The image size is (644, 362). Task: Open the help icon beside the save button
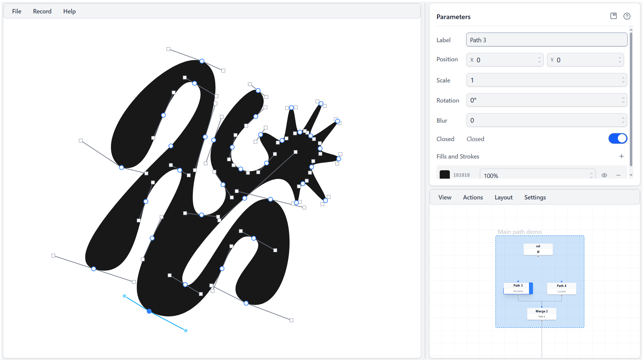click(627, 16)
